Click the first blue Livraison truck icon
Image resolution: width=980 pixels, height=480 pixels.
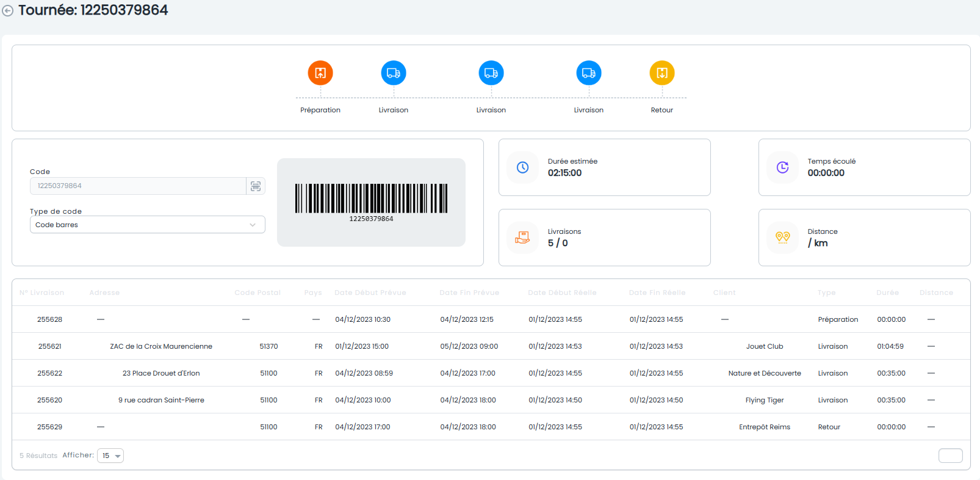(x=394, y=73)
